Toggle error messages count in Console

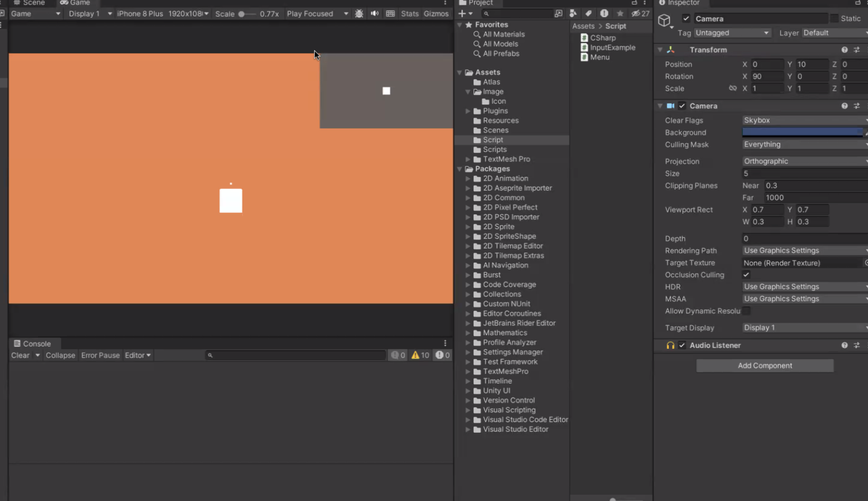[x=443, y=355]
